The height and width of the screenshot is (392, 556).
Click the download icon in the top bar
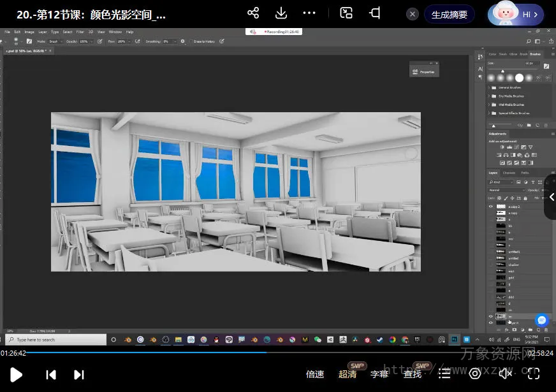(x=281, y=13)
